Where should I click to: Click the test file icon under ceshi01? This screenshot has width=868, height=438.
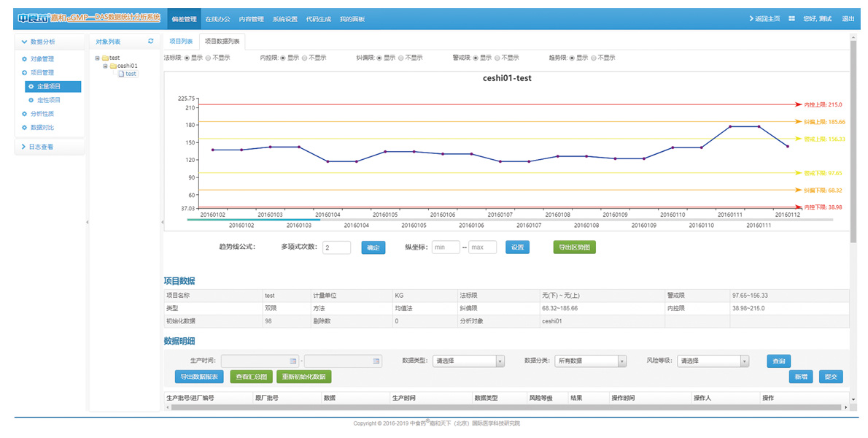121,74
